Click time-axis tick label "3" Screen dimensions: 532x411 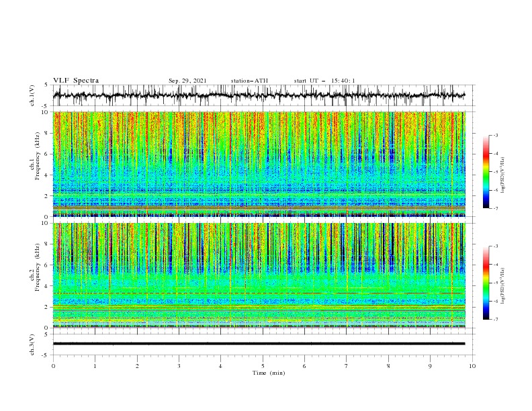point(179,366)
